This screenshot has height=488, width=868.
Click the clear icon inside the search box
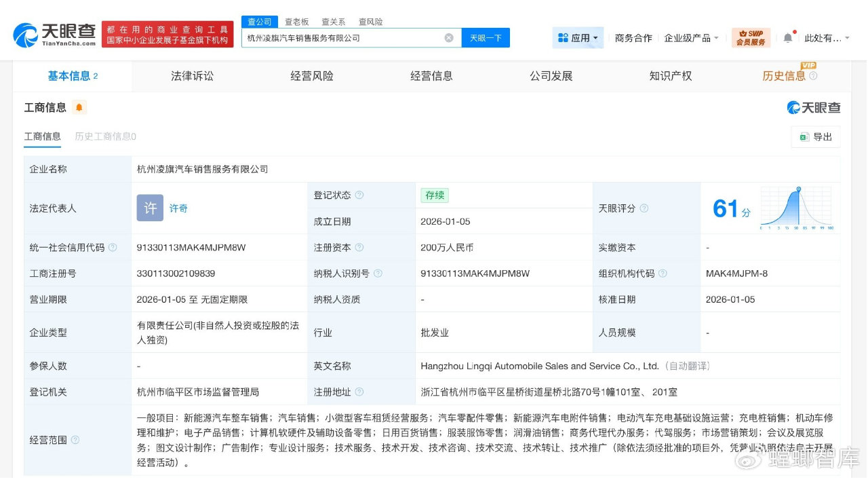click(x=448, y=37)
